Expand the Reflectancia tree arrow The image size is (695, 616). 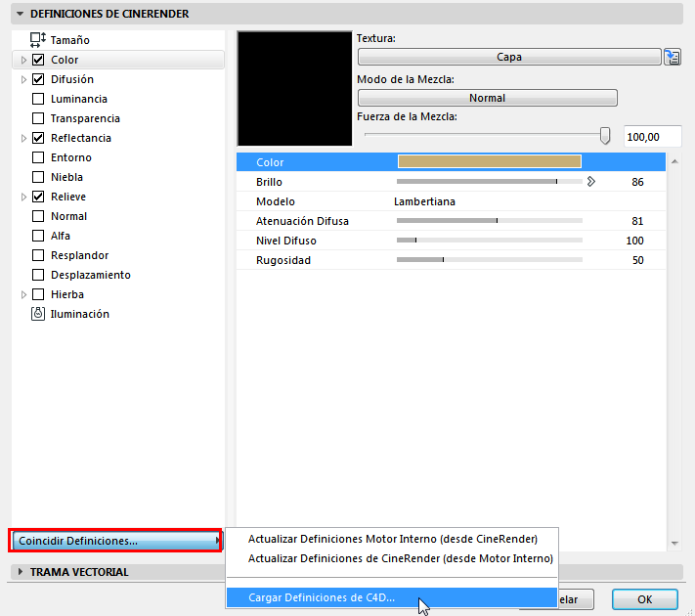[x=23, y=139]
